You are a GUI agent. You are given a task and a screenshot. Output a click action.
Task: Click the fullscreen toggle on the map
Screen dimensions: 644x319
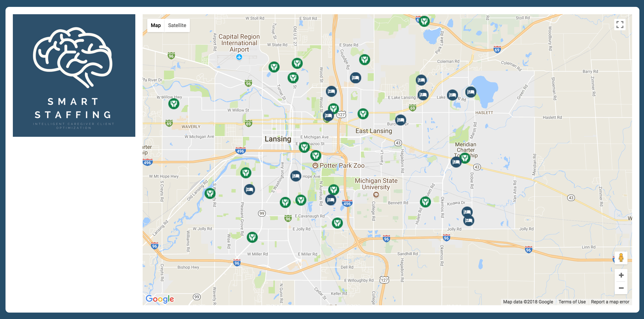620,25
